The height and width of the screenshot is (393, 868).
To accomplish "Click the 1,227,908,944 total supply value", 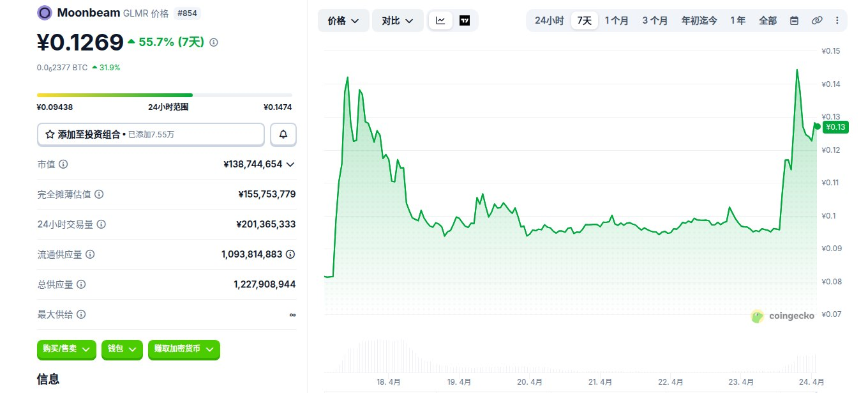I will tap(265, 284).
